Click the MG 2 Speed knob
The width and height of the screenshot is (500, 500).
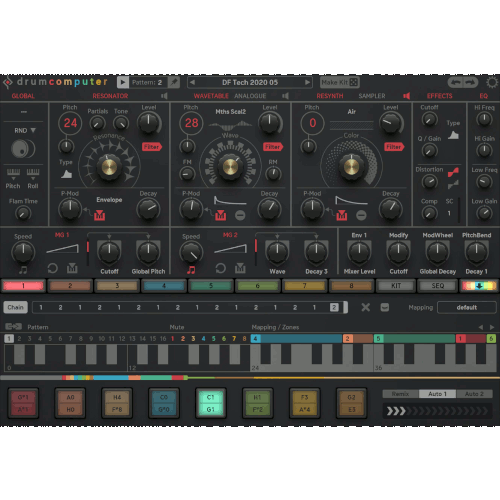point(191,253)
